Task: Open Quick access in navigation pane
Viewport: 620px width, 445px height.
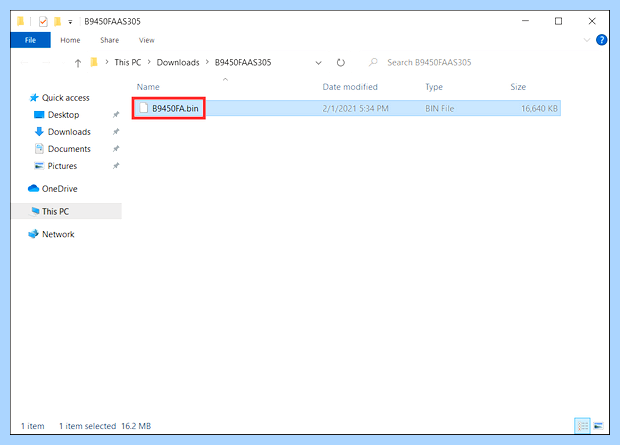Action: coord(60,98)
